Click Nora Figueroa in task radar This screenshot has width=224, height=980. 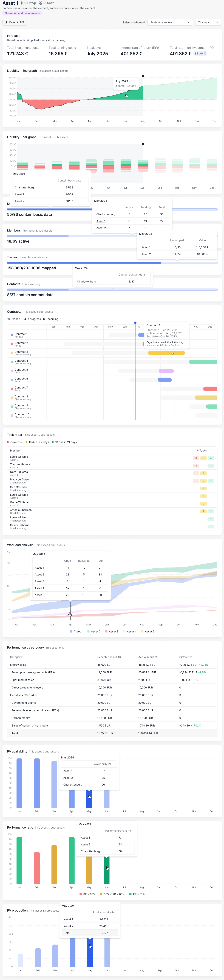pos(19,472)
